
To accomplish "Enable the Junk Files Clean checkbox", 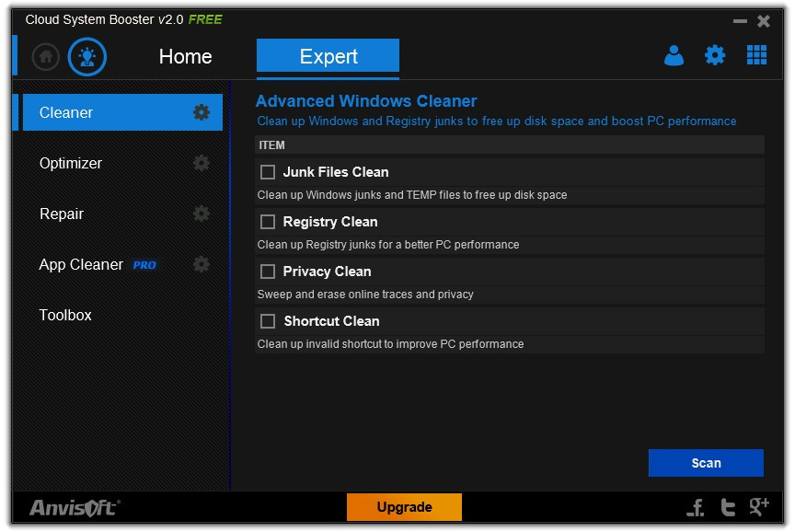I will click(x=268, y=172).
